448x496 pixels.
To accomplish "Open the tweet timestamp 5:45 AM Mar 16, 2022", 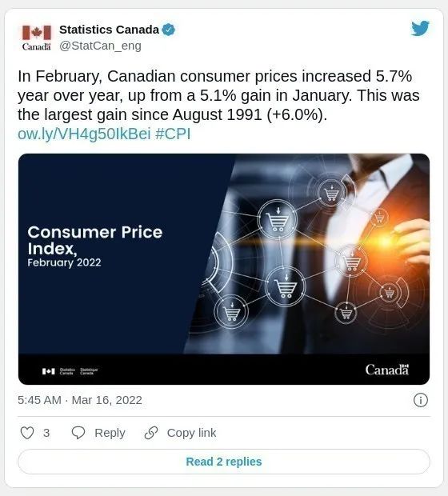I will tap(80, 400).
